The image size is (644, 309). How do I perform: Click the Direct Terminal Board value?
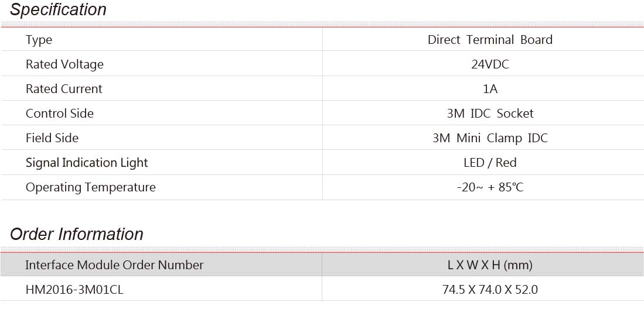490,40
